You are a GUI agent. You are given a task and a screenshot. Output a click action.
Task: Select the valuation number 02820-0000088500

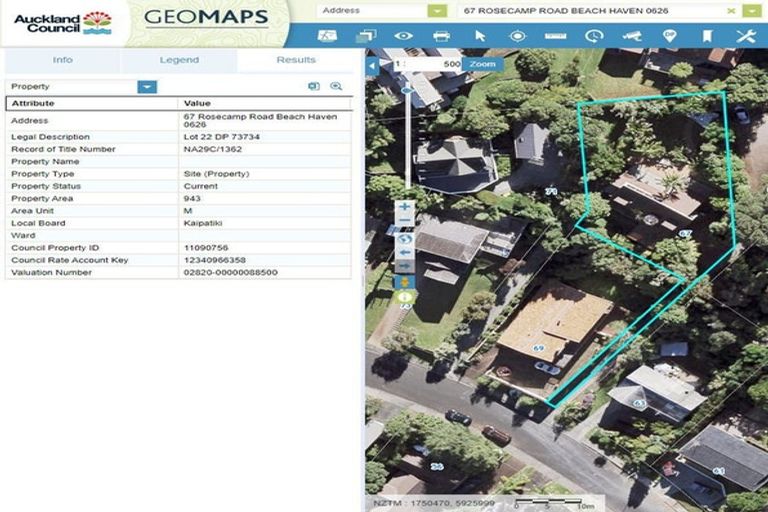230,272
